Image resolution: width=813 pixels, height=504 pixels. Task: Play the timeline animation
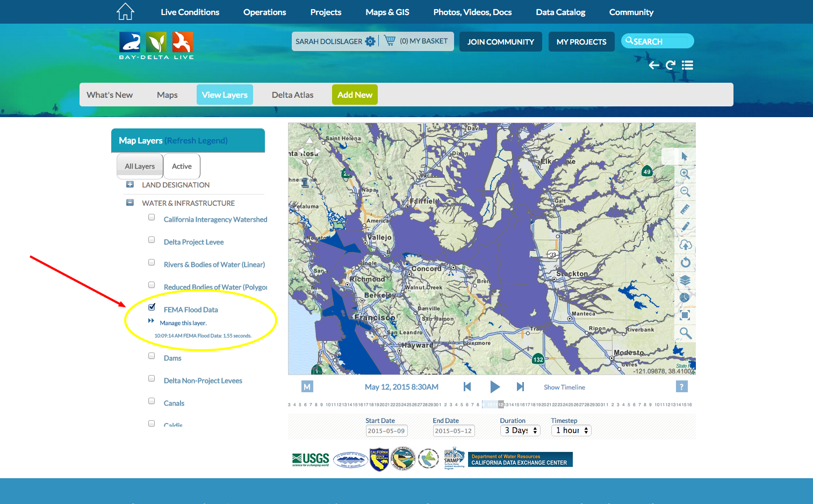(x=495, y=386)
